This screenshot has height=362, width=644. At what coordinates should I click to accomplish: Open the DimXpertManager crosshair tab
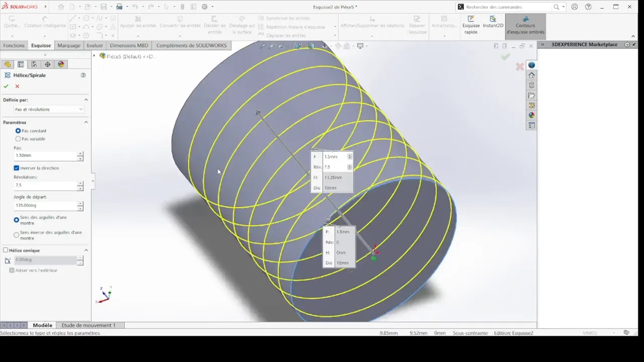(48, 64)
